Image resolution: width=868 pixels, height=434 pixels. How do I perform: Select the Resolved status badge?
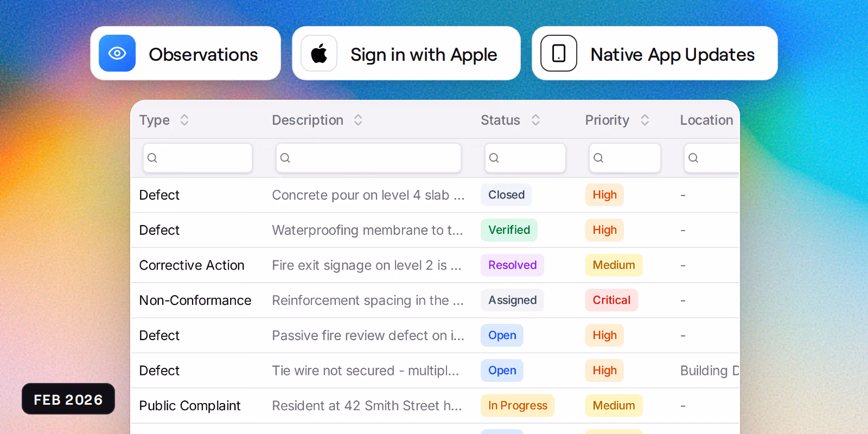[512, 265]
